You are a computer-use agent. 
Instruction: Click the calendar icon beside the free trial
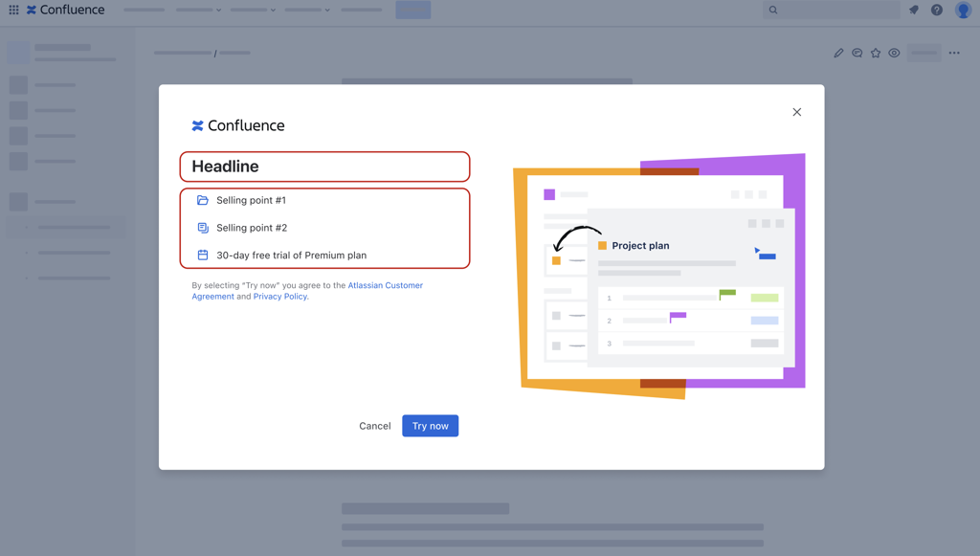pos(201,256)
